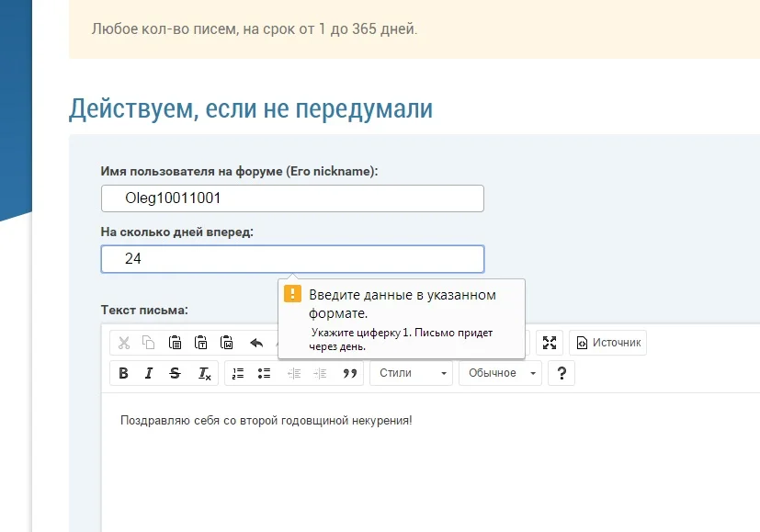
Task: Click the Copy icon
Action: (x=149, y=343)
